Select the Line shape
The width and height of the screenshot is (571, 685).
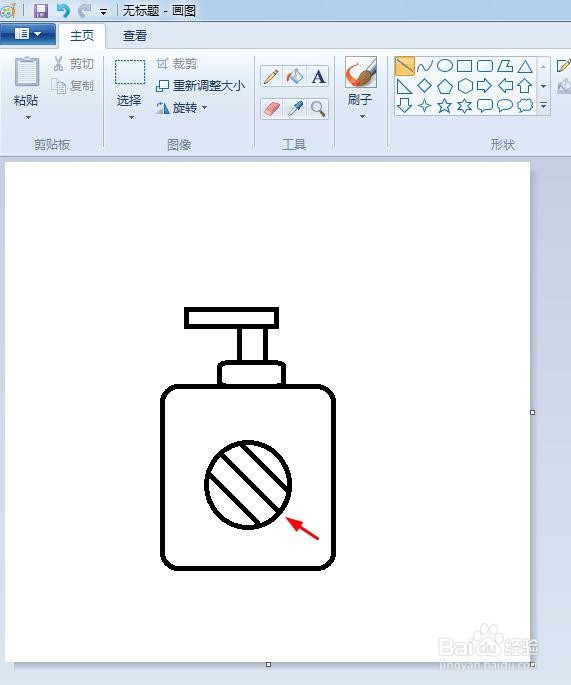pyautogui.click(x=405, y=66)
